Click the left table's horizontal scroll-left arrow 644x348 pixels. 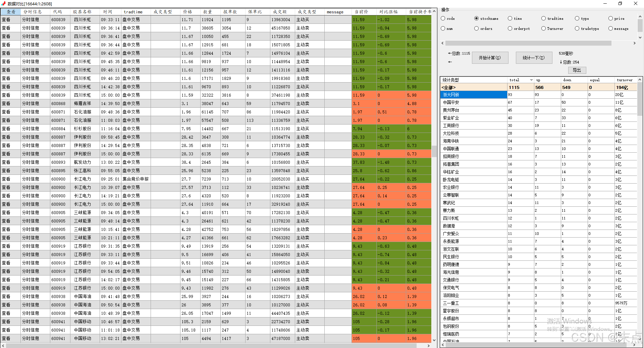(x=3, y=346)
